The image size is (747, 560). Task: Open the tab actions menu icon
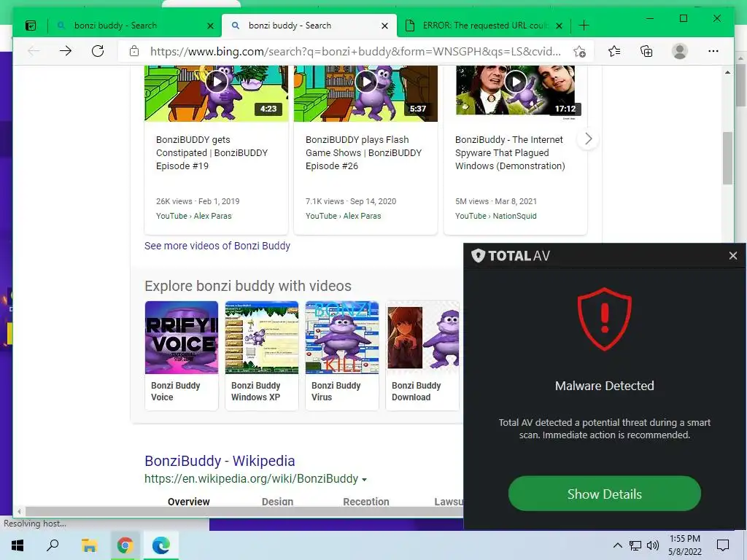pos(31,26)
